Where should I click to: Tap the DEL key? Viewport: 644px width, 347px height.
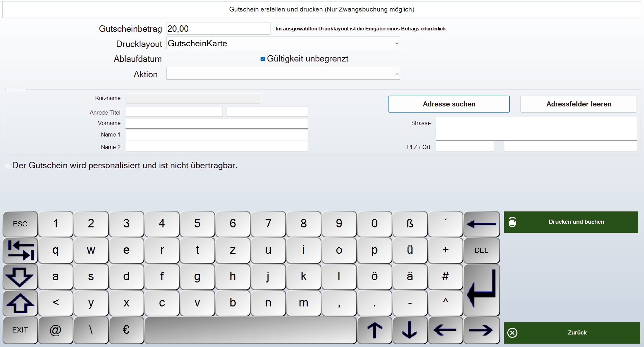click(481, 250)
